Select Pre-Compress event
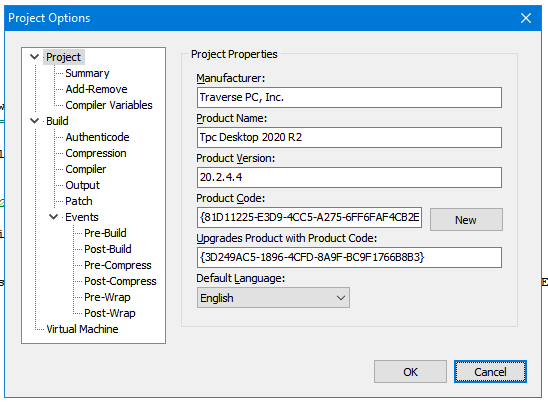This screenshot has height=404, width=548. pyautogui.click(x=118, y=266)
